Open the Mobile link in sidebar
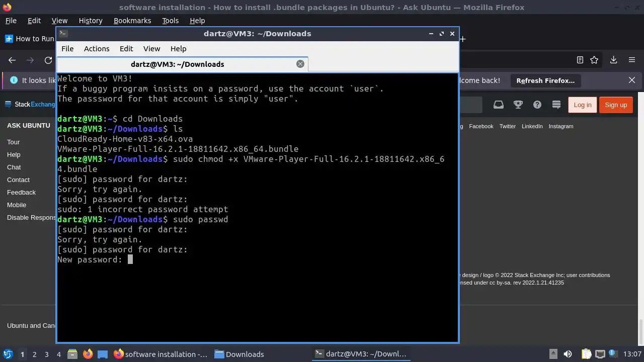Image resolution: width=644 pixels, height=362 pixels. (17, 205)
